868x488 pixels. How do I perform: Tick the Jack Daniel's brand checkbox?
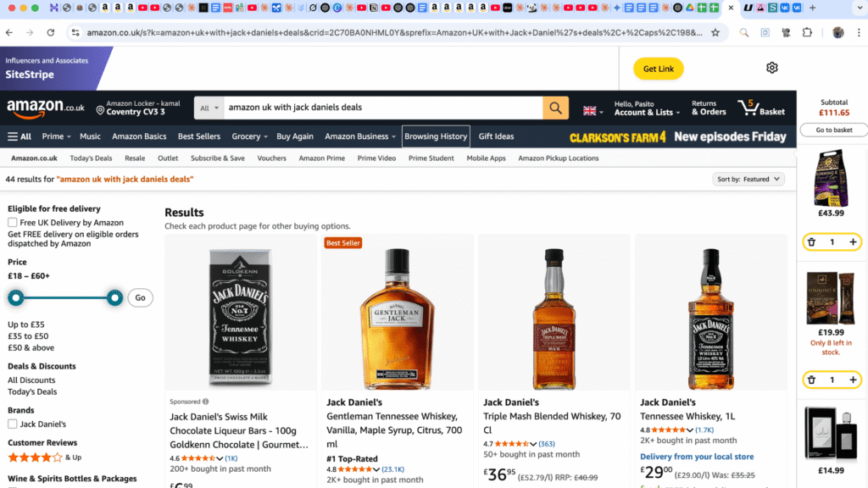pyautogui.click(x=13, y=424)
